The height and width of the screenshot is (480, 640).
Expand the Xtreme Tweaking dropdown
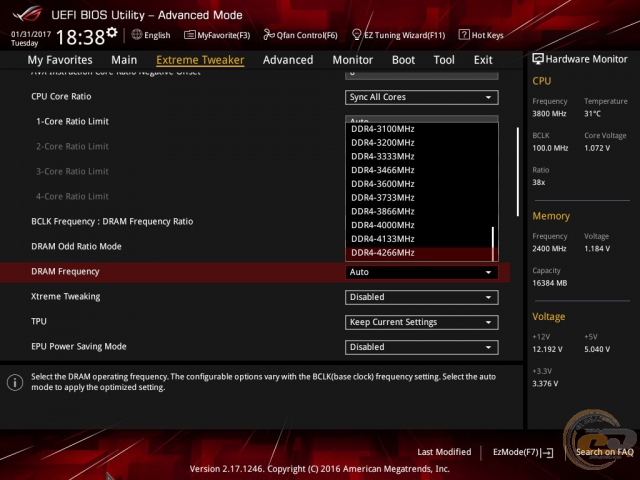pos(422,297)
